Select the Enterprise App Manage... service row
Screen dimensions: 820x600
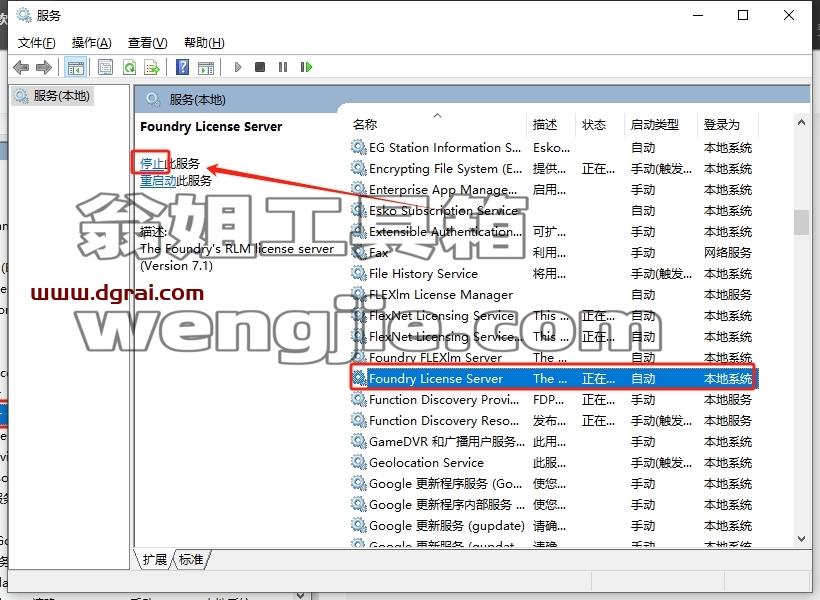tap(554, 190)
